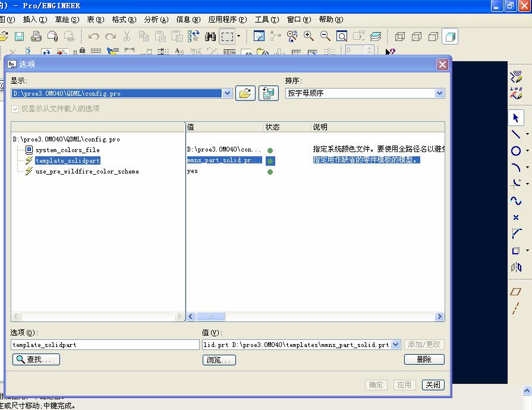
Task: Click the Zoom Out magnifier icon
Action: (325, 36)
